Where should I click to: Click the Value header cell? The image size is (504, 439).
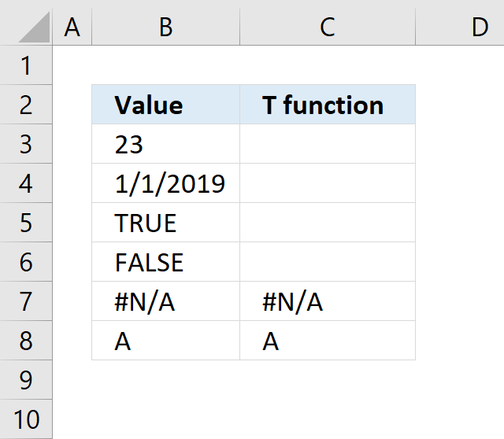tap(166, 105)
